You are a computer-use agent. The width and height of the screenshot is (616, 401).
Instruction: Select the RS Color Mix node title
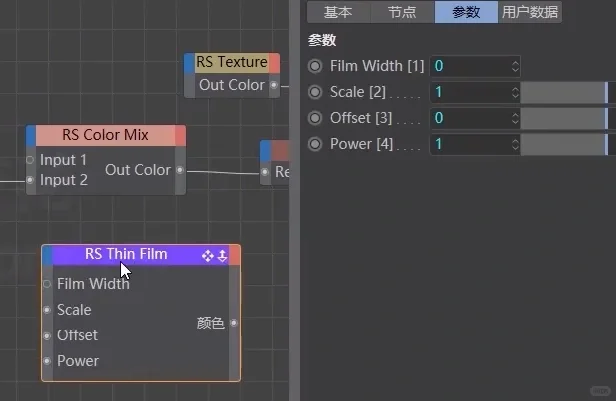pos(105,135)
